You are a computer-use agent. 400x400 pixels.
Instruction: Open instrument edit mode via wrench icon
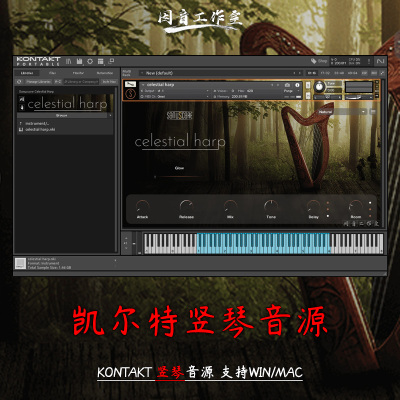point(130,84)
